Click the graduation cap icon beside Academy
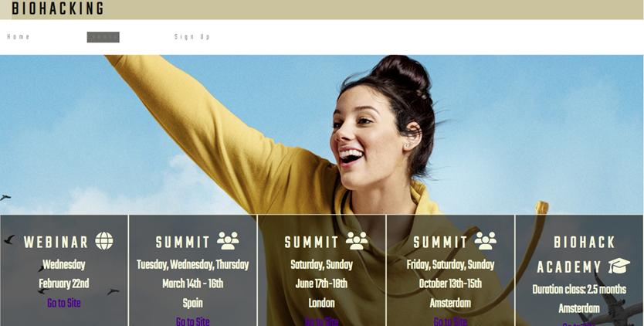The height and width of the screenshot is (326, 644). pos(619,266)
